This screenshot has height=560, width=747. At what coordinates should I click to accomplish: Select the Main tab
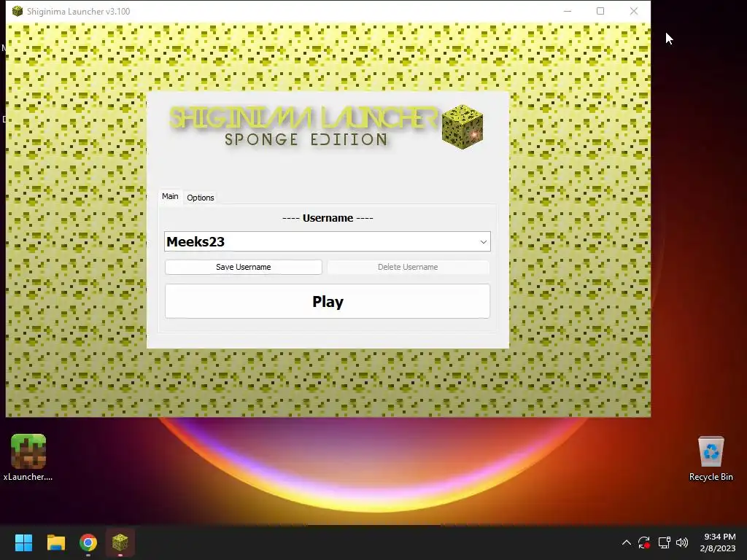click(x=170, y=196)
